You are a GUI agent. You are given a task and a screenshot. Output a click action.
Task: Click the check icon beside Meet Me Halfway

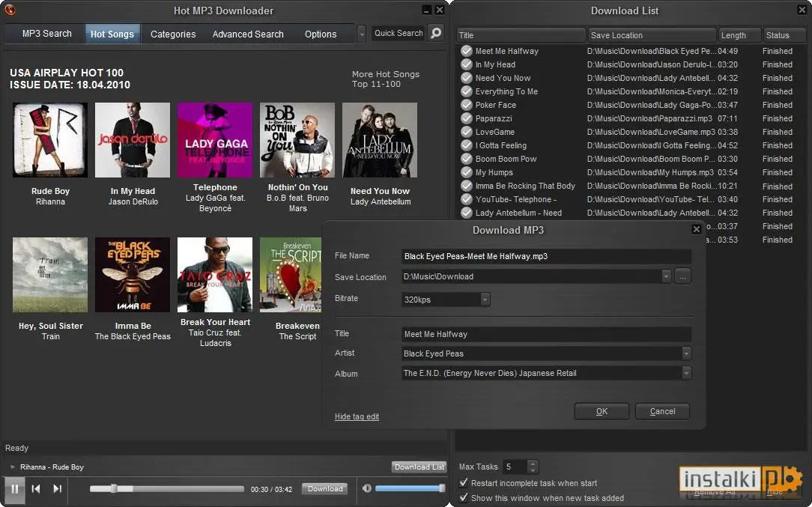point(467,51)
